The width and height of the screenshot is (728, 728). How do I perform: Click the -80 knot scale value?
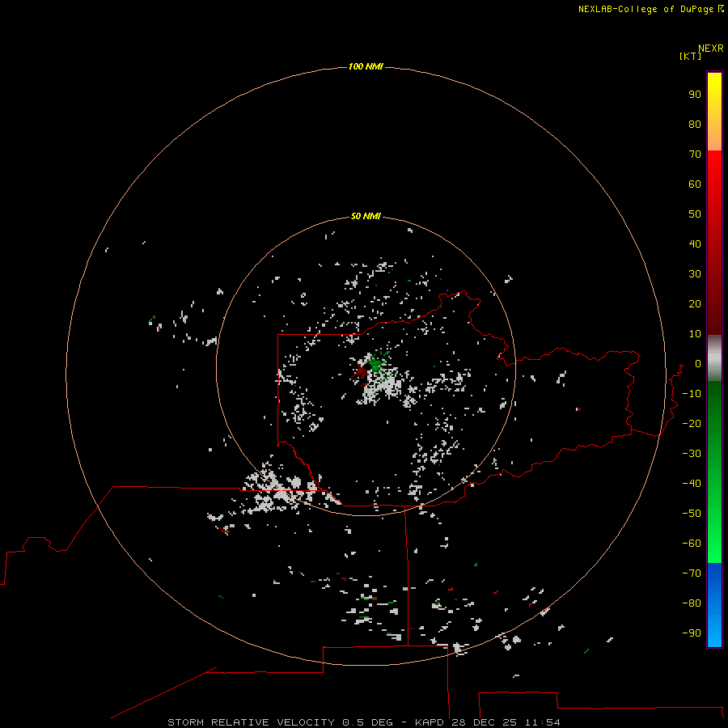coord(692,603)
